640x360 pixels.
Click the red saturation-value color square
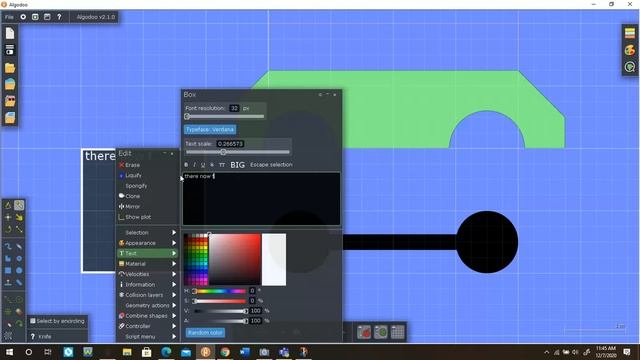click(x=235, y=259)
